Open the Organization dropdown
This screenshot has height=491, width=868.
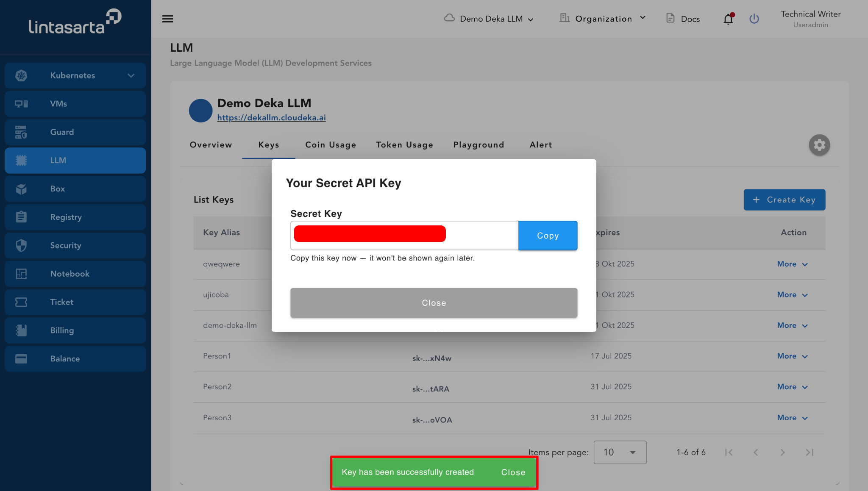click(x=603, y=19)
